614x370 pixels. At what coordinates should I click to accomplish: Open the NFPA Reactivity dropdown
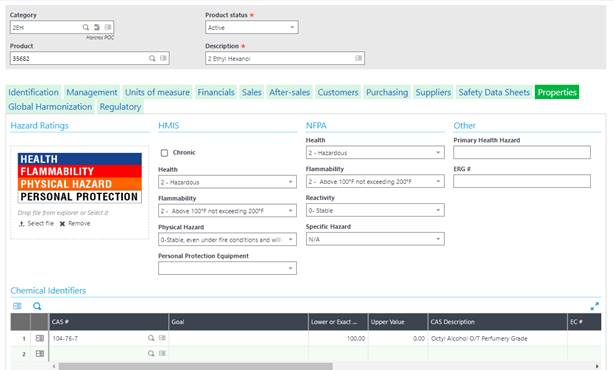(375, 210)
